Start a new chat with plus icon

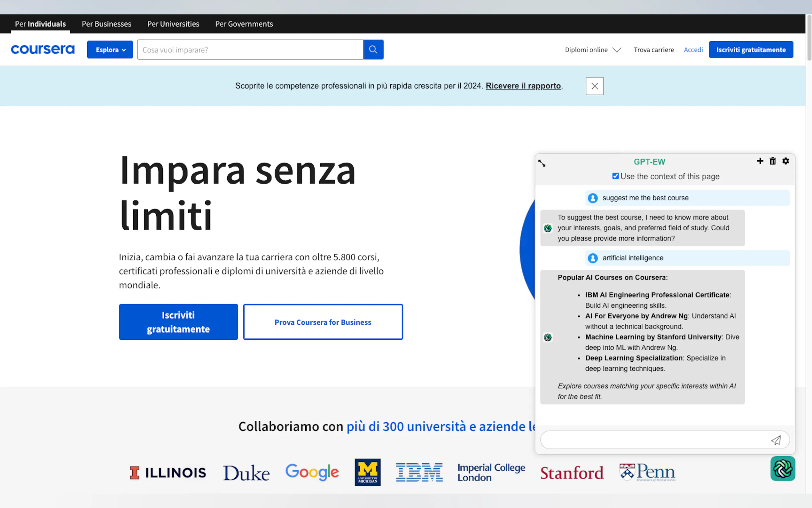tap(760, 161)
